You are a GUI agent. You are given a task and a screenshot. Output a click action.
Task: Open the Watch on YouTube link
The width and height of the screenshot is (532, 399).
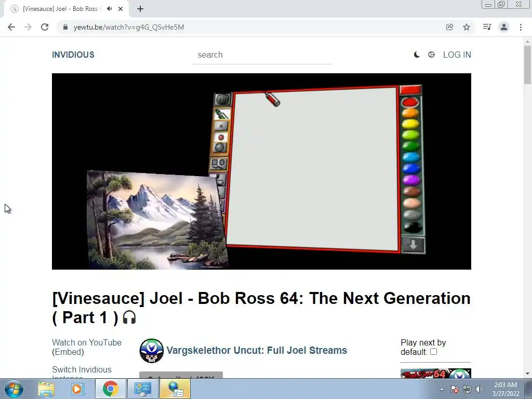click(x=87, y=342)
